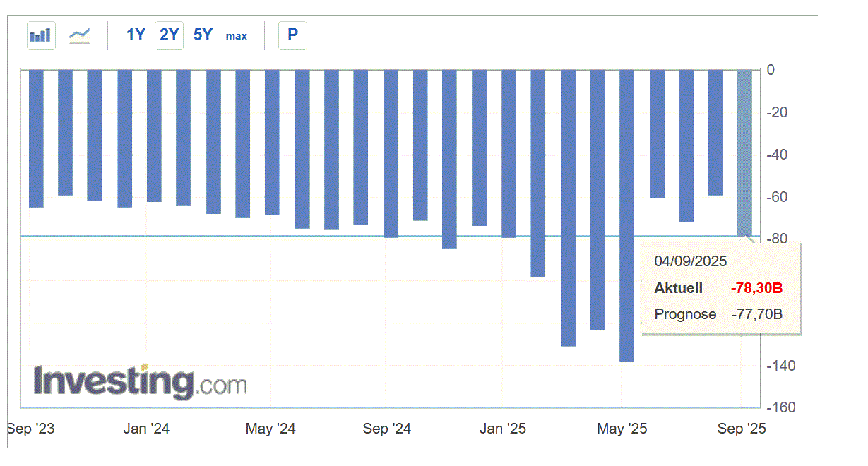Toggle the P forecast button

(292, 35)
